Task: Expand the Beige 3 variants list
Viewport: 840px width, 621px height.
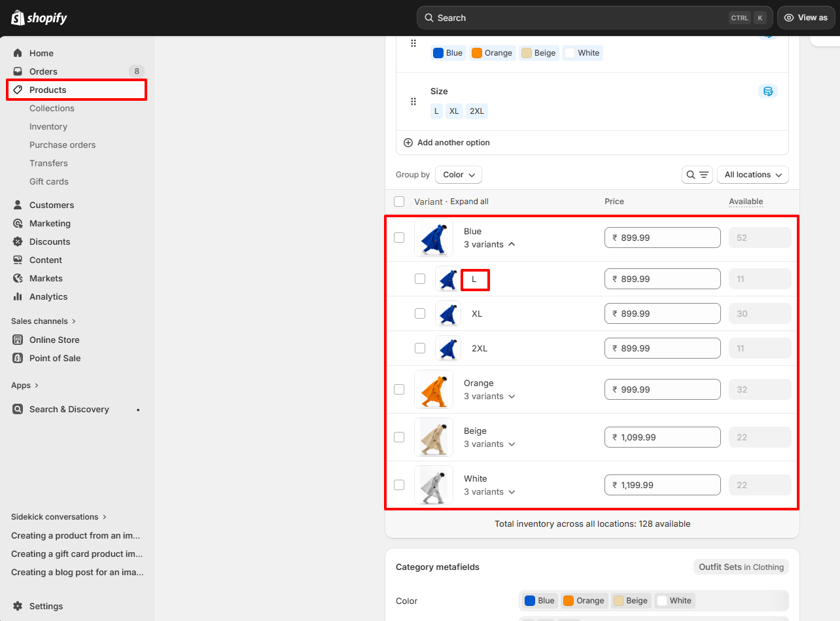Action: (490, 444)
